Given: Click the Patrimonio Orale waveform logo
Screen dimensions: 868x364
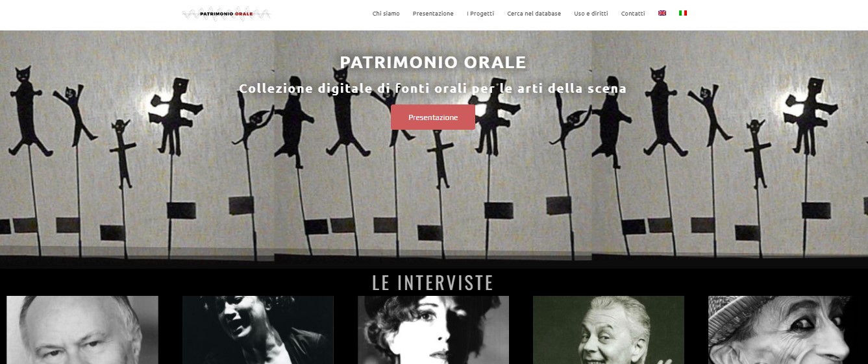Looking at the screenshot, I should point(227,13).
